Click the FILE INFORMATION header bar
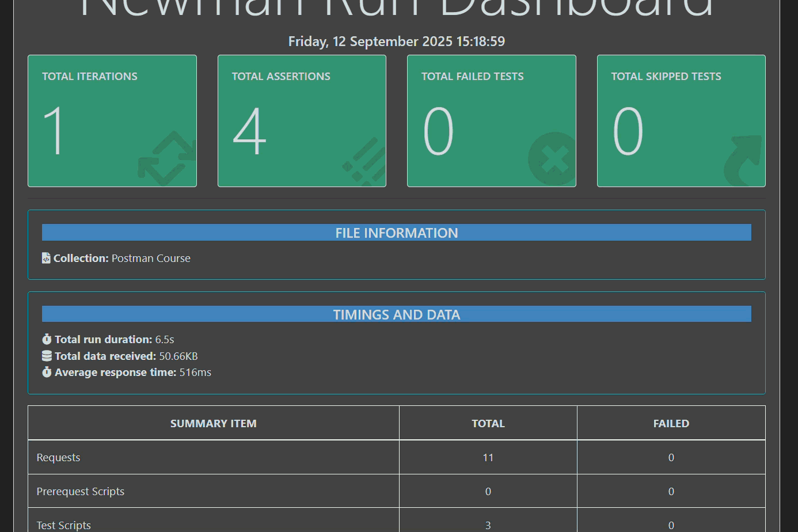Screen dimensions: 798x532 (396, 233)
